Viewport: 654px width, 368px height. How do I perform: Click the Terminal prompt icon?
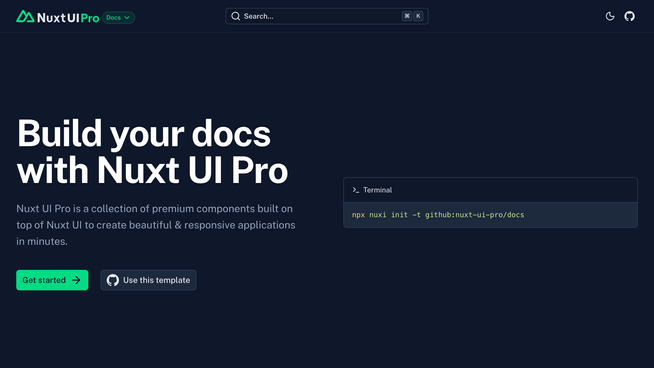(x=355, y=190)
